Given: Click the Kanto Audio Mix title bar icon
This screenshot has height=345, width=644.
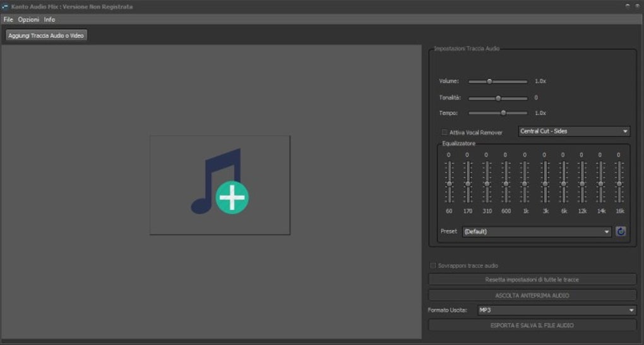Looking at the screenshot, I should pyautogui.click(x=5, y=6).
